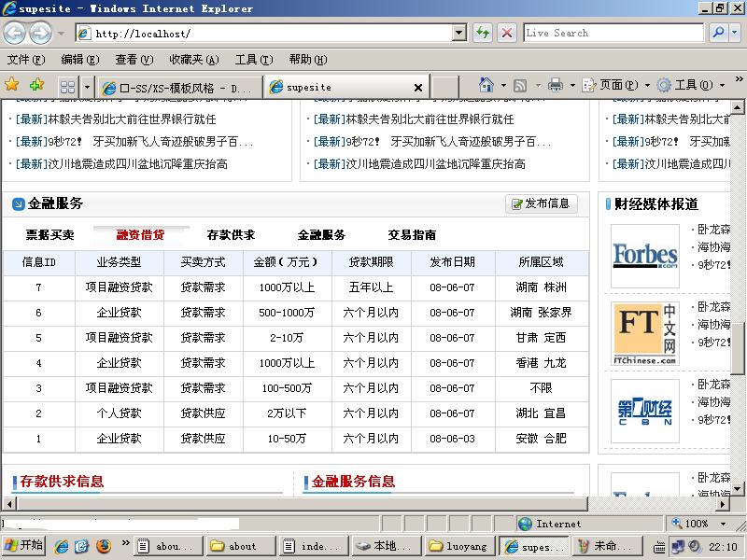747x560 pixels.
Task: Click the Home page icon
Action: pyautogui.click(x=486, y=85)
